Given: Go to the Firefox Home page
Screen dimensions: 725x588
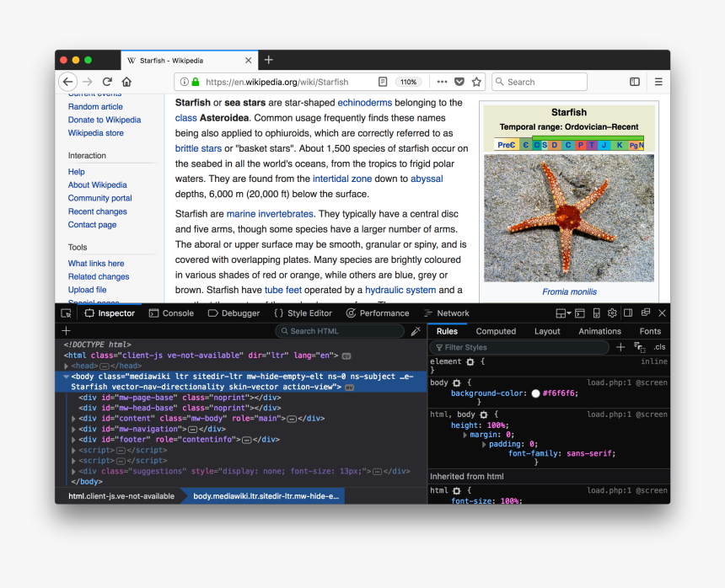Looking at the screenshot, I should pyautogui.click(x=126, y=82).
